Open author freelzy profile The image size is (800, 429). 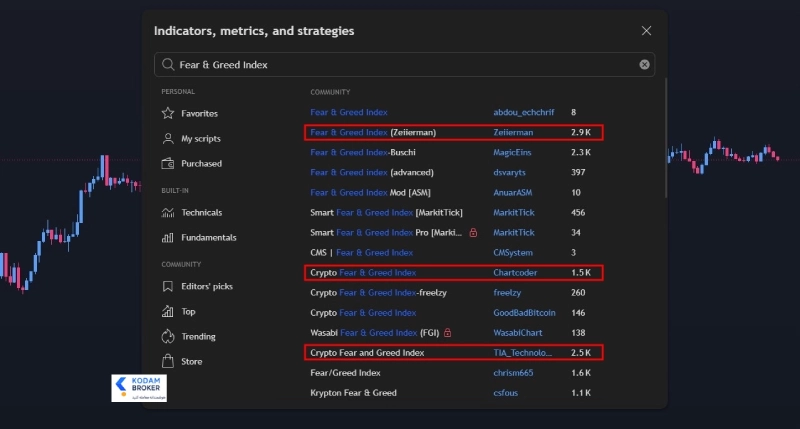click(507, 292)
